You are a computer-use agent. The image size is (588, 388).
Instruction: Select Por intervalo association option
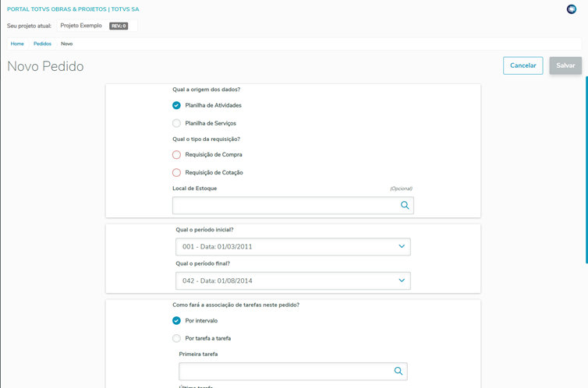tap(177, 320)
